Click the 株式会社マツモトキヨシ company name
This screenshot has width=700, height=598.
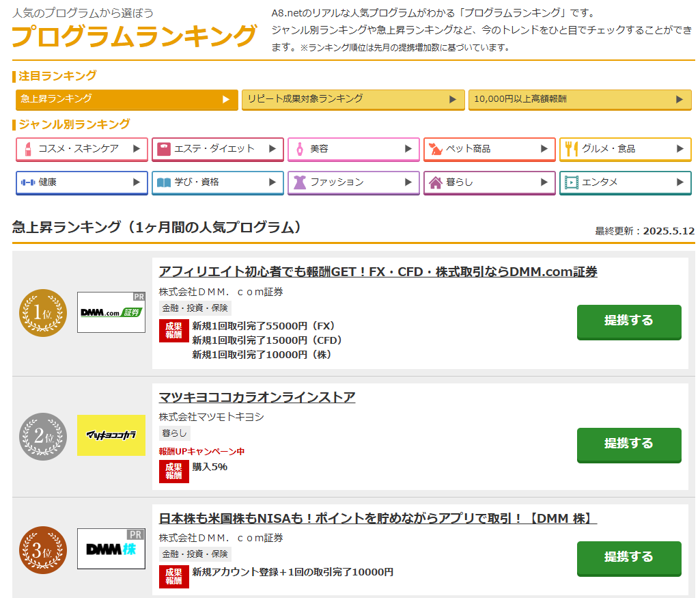tap(212, 417)
